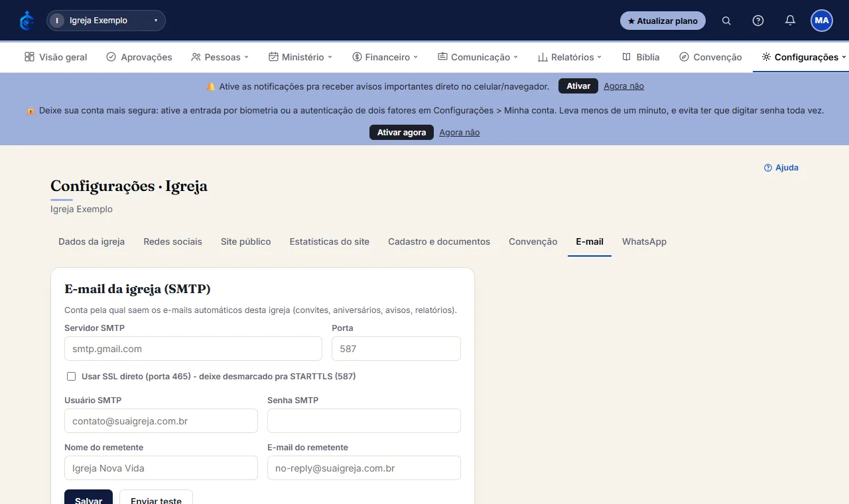
Task: Click the Atualizar plano button
Action: coord(663,21)
